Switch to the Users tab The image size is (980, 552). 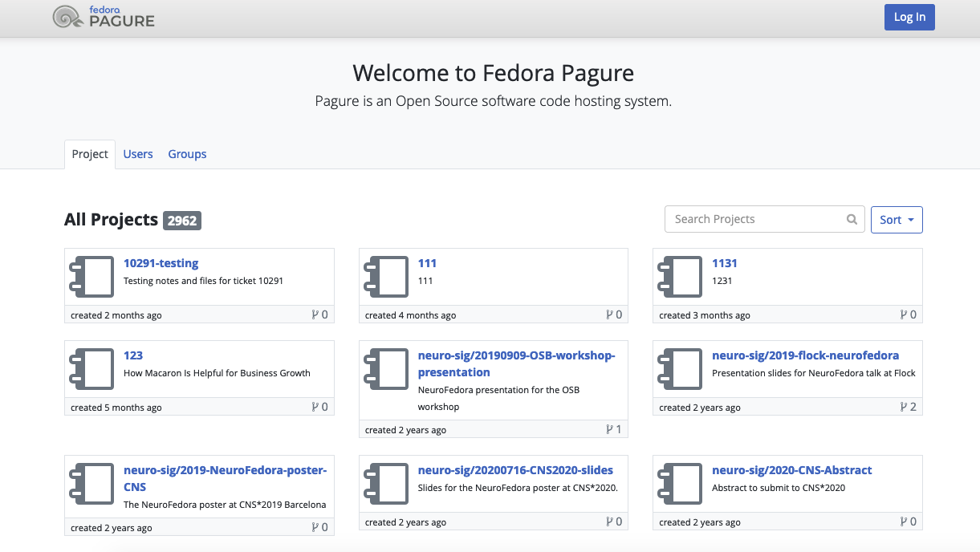point(138,154)
